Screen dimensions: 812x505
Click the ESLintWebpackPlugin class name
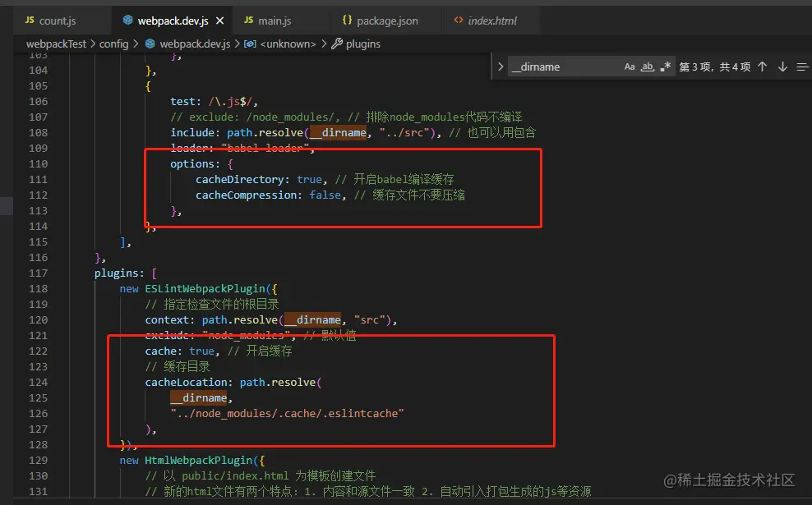(x=205, y=289)
